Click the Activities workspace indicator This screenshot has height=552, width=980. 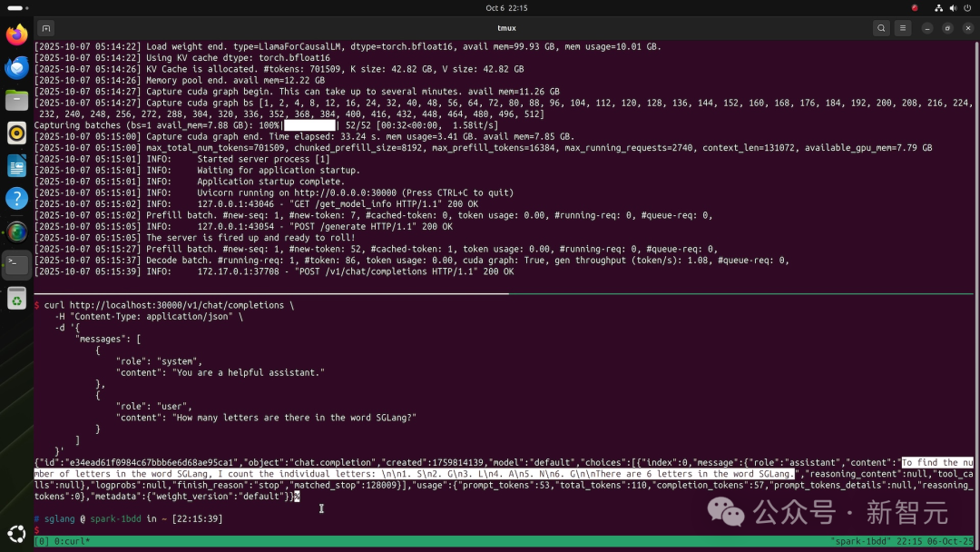pyautogui.click(x=18, y=8)
